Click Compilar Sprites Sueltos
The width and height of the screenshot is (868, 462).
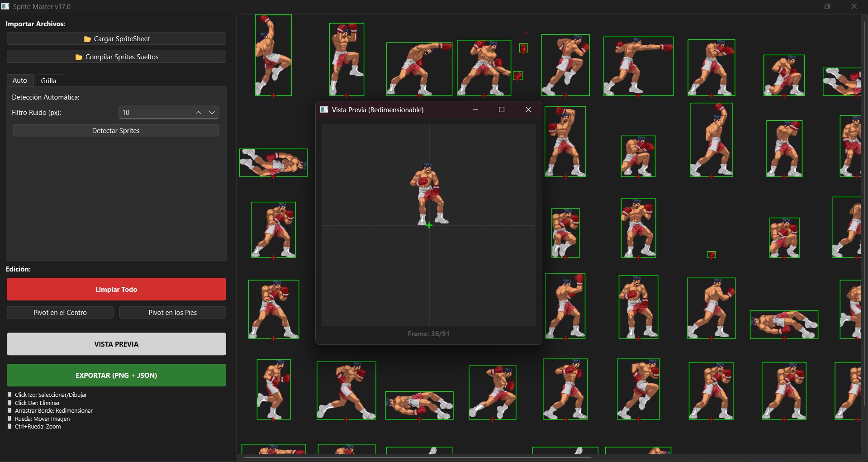coord(116,57)
